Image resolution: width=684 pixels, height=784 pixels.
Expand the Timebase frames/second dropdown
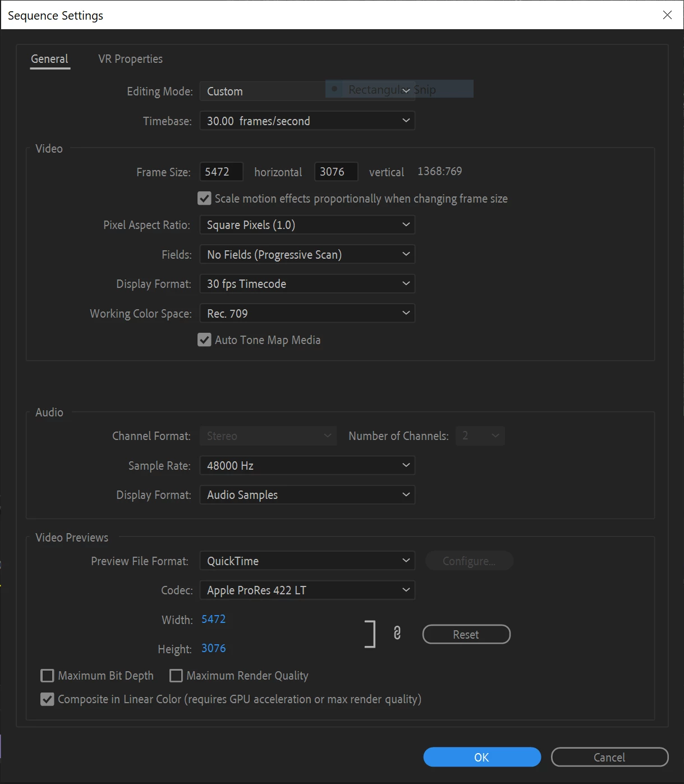click(x=307, y=121)
